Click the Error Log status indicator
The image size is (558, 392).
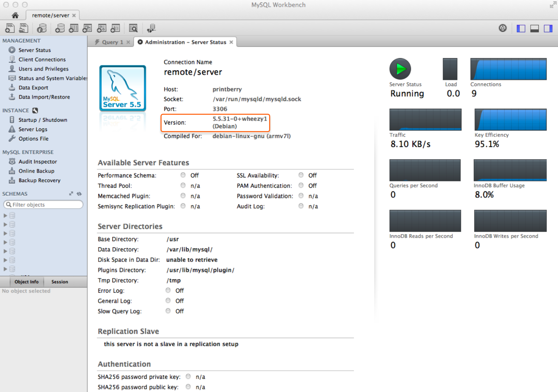(x=168, y=290)
